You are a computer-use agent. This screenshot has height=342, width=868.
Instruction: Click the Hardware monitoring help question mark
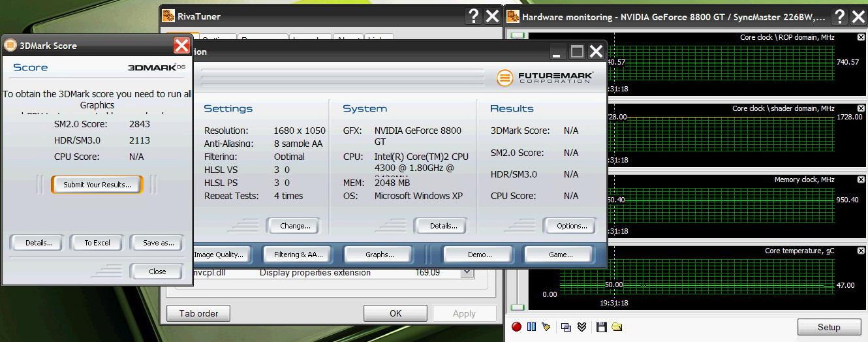point(841,16)
